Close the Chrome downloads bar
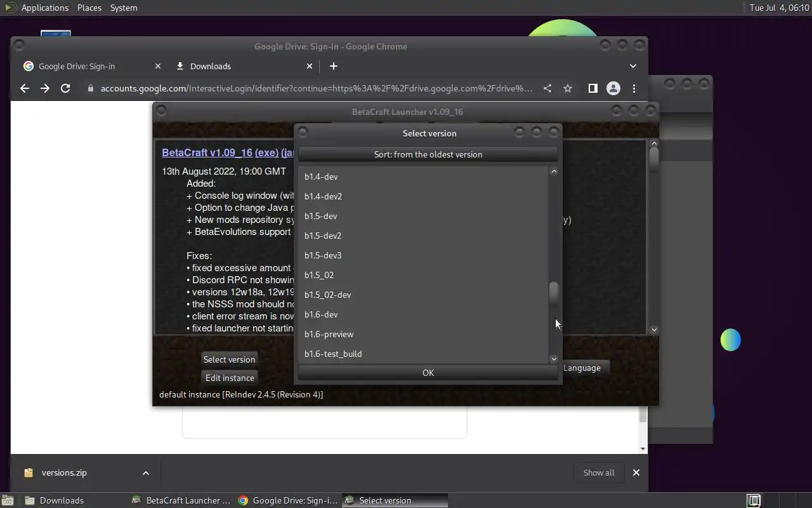Viewport: 812px width, 508px height. click(636, 472)
